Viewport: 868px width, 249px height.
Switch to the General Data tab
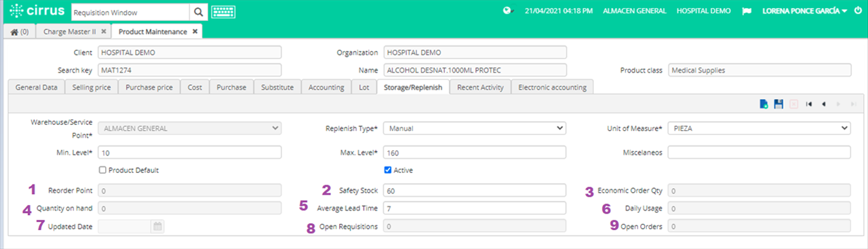click(x=37, y=87)
